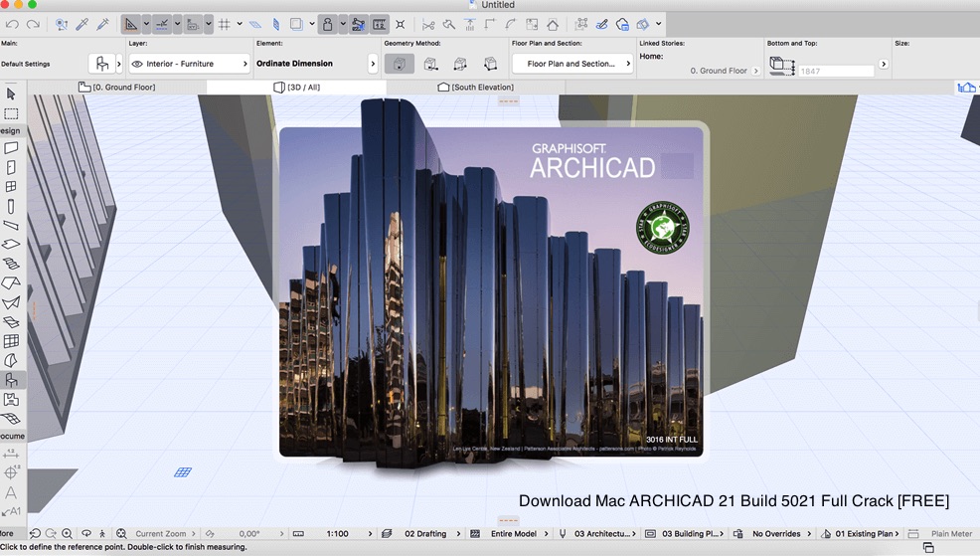Click the cloud Teamwork icon
This screenshot has height=556, width=980.
tap(622, 25)
